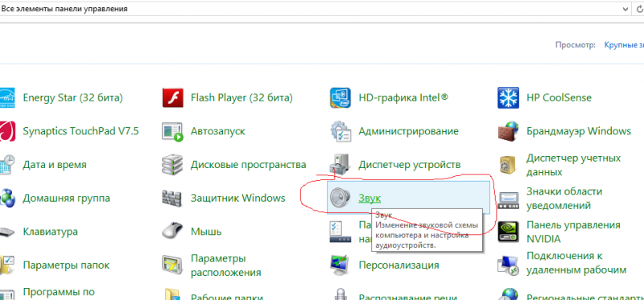Image resolution: width=644 pixels, height=300 pixels.
Task: Click the Брандмауэр Windows brick wall icon
Action: 508,131
